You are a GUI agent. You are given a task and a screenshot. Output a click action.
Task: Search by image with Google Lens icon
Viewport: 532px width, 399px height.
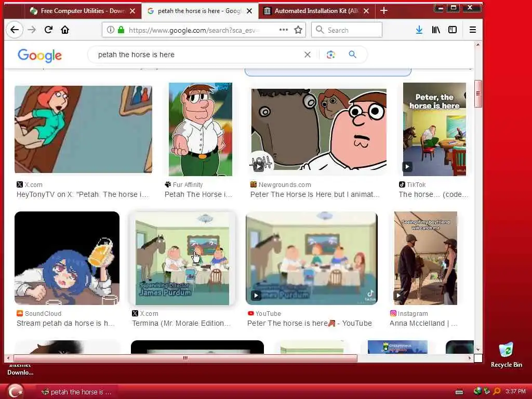[331, 55]
